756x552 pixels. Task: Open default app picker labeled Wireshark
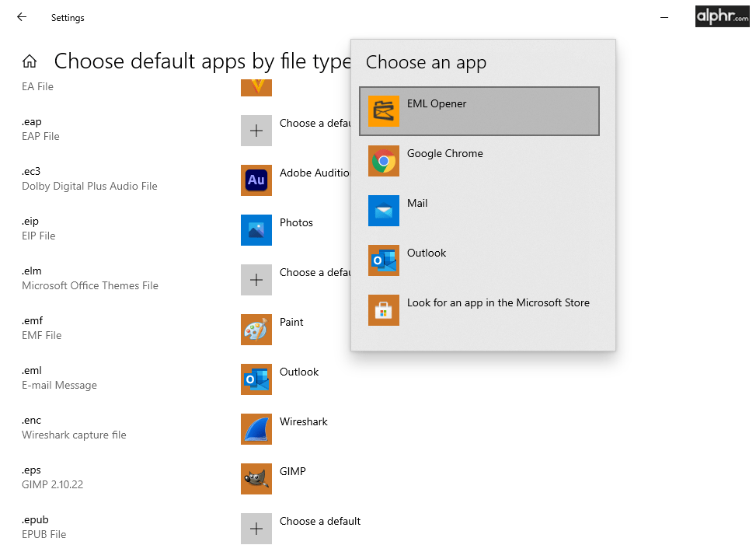[304, 422]
